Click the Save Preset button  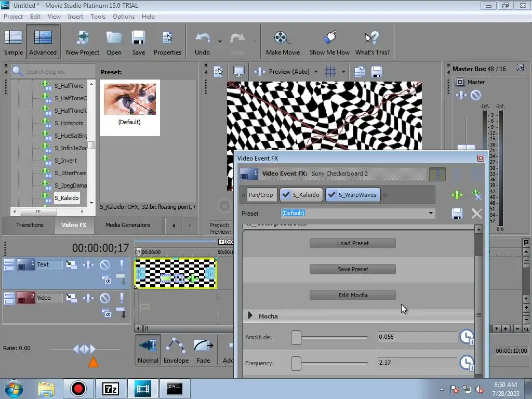click(353, 269)
